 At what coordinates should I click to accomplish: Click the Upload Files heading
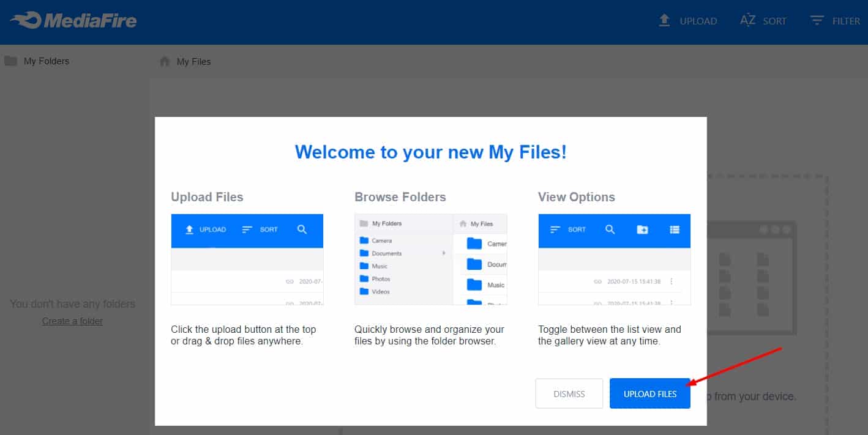207,197
